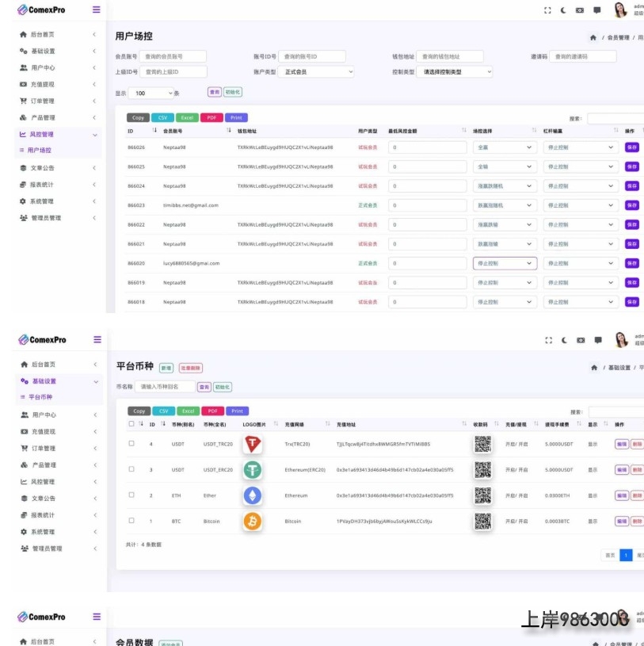644x646 pixels.
Task: Sort 用户场控 table by 会员账号 arrows
Action: click(x=229, y=131)
